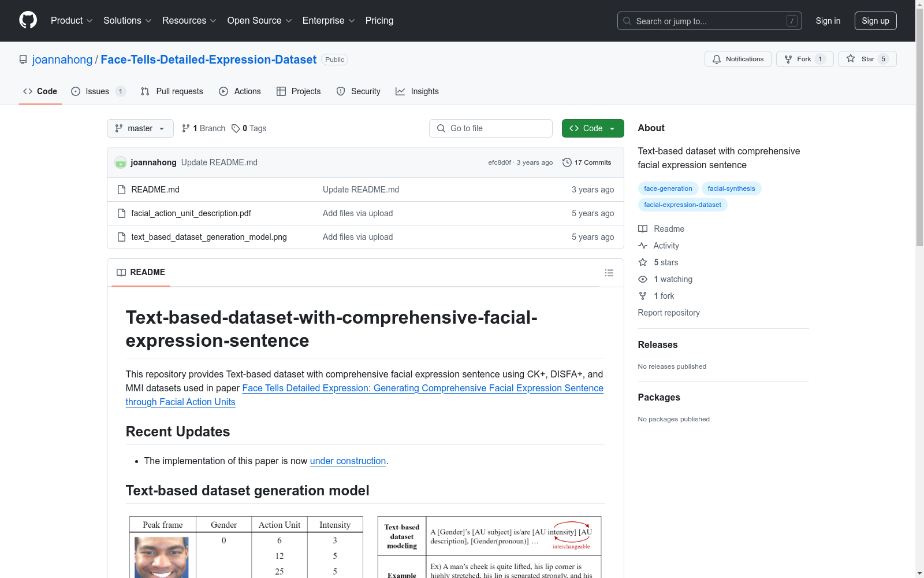Click the face-generation topic tag
924x578 pixels.
tap(668, 188)
